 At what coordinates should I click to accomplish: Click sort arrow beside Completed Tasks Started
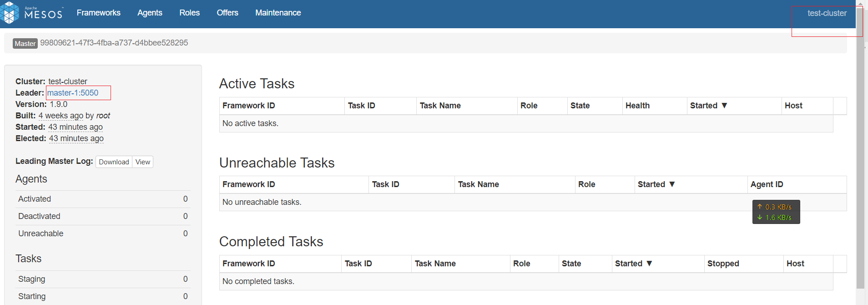649,264
